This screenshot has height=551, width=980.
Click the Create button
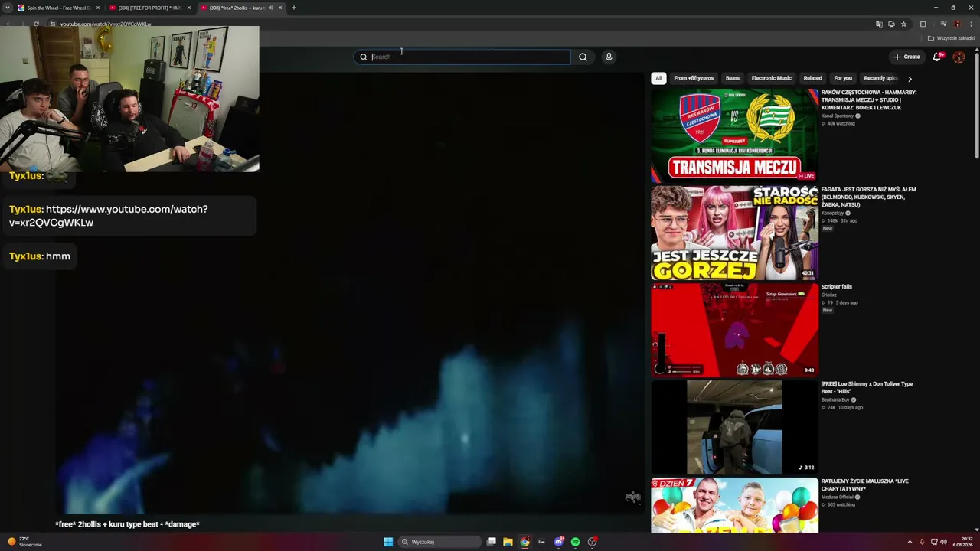pos(906,57)
